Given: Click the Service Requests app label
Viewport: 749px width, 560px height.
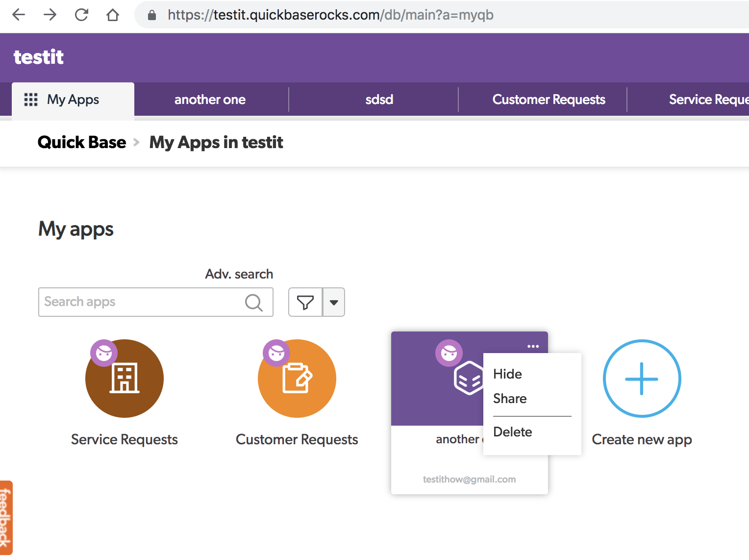Looking at the screenshot, I should tap(125, 439).
